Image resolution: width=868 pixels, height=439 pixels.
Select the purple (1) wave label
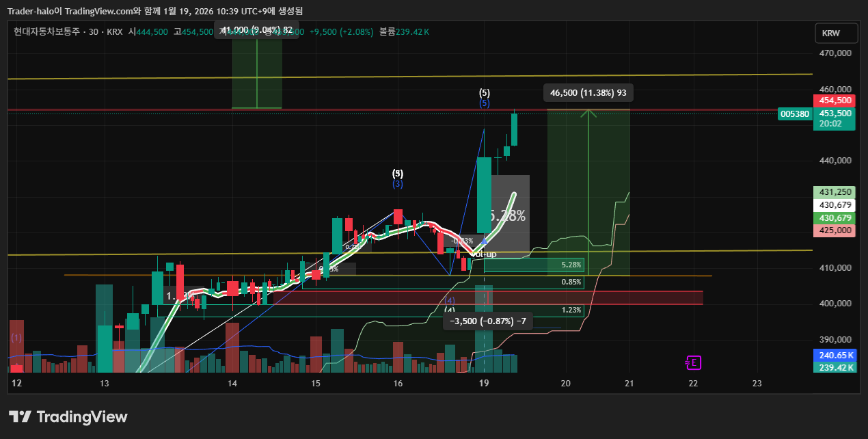click(16, 338)
